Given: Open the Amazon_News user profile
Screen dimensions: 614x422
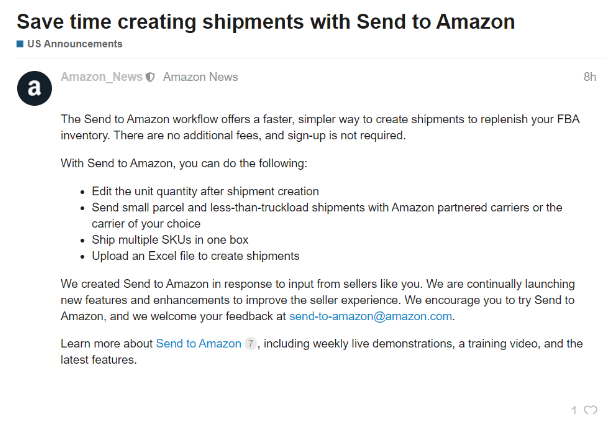Looking at the screenshot, I should point(102,77).
